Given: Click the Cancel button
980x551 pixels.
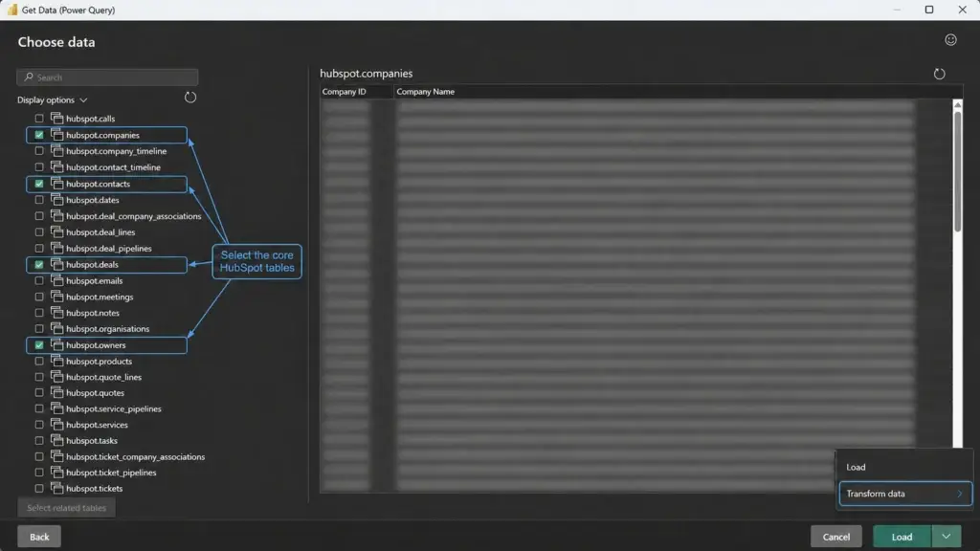Looking at the screenshot, I should click(835, 537).
